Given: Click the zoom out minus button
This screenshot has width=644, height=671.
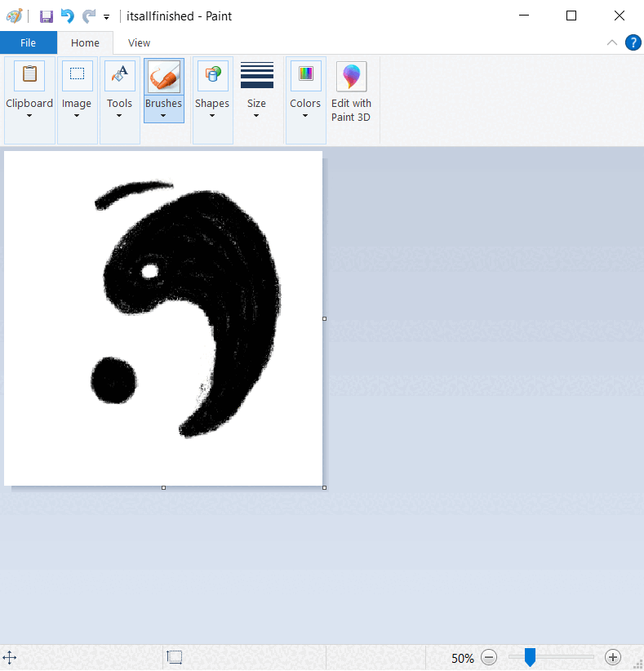Looking at the screenshot, I should click(x=489, y=657).
